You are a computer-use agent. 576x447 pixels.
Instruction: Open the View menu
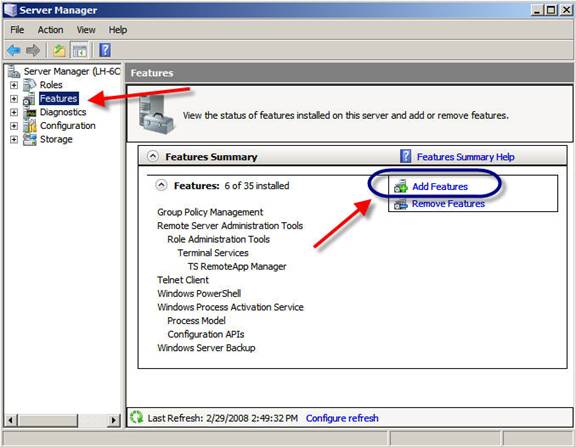pos(86,30)
